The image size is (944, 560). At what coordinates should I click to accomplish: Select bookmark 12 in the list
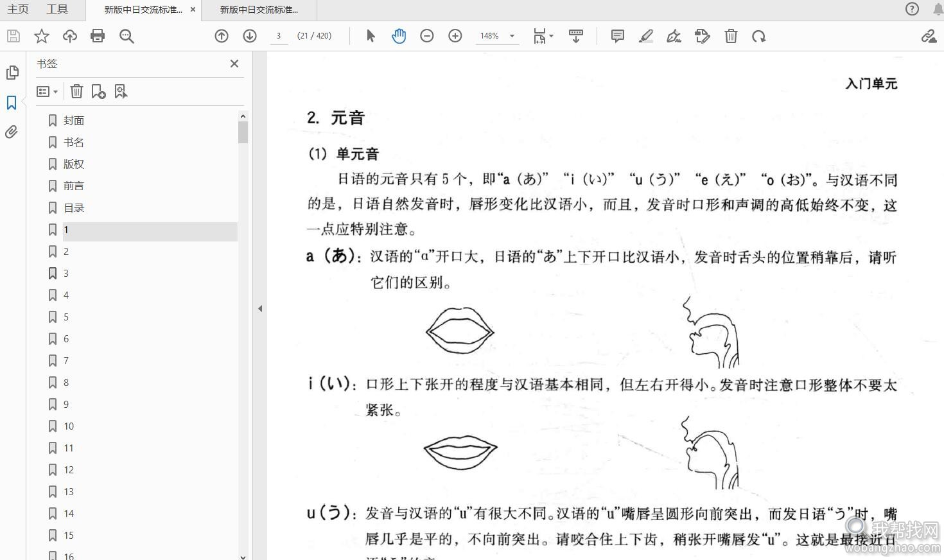(69, 470)
